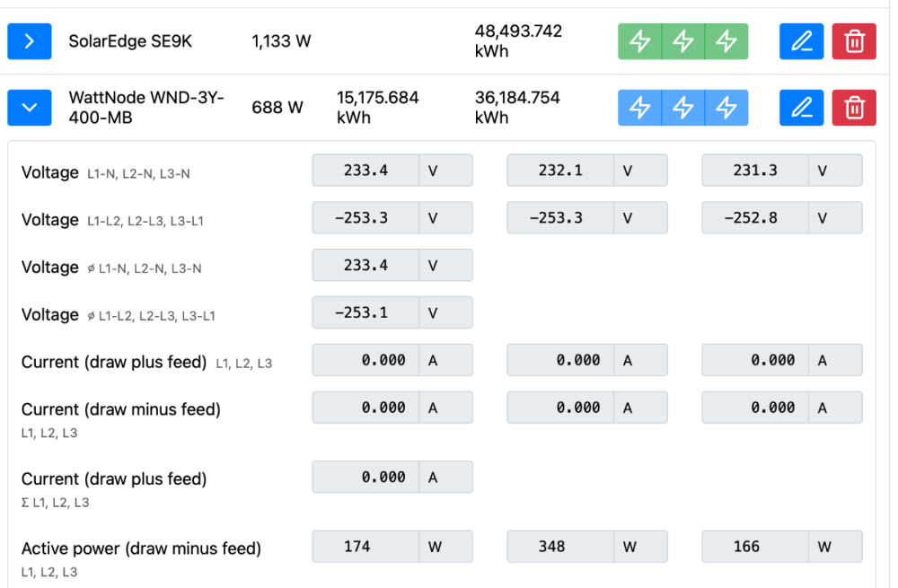This screenshot has height=588, width=898.
Task: Click the L2-N voltage field showing 232.1
Action: [x=560, y=170]
